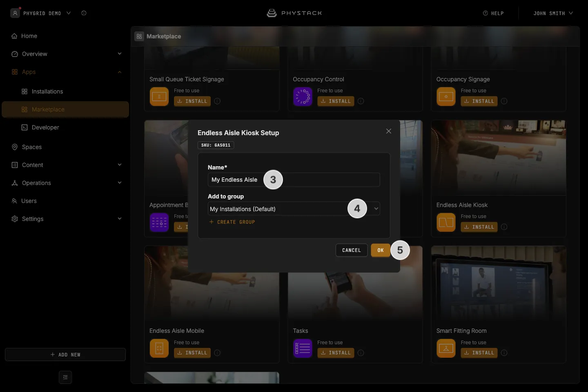Viewport: 588px width, 392px height.
Task: Go to Home in the sidebar
Action: (x=65, y=36)
